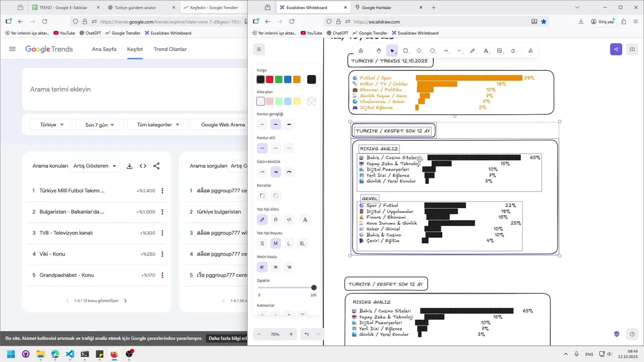The image size is (644, 362).
Task: Set font size to L
Action: 289,243
